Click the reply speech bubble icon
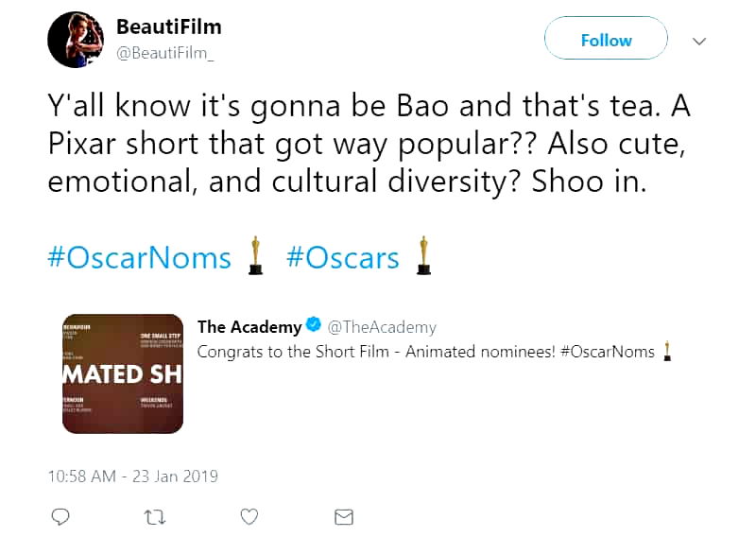Viewport: 756px width, 537px height. [60, 516]
